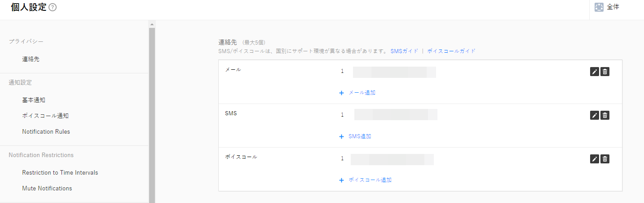Image resolution: width=644 pixels, height=203 pixels.
Task: Click SMS追加 to add a number
Action: point(355,136)
